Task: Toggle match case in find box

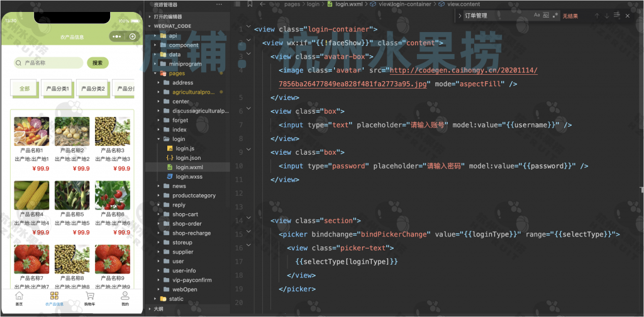Action: pyautogui.click(x=537, y=15)
